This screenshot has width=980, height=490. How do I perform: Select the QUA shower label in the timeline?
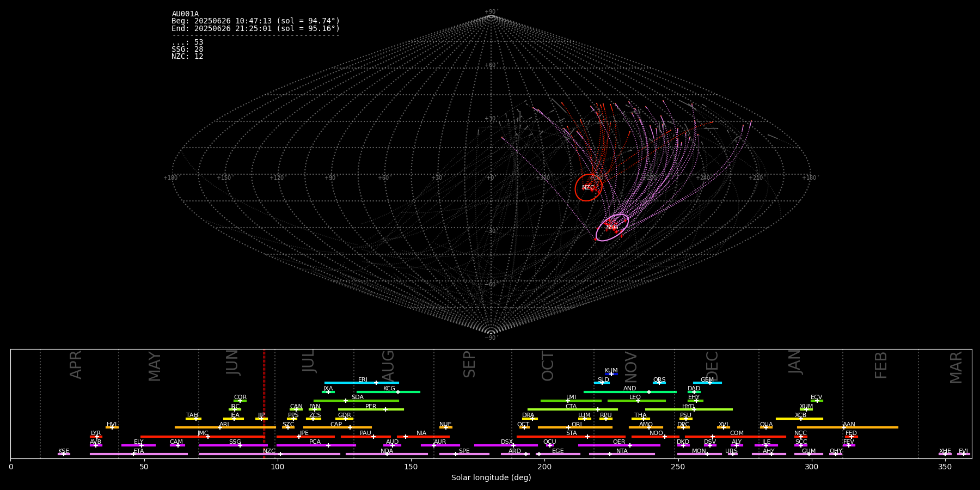pyautogui.click(x=766, y=425)
